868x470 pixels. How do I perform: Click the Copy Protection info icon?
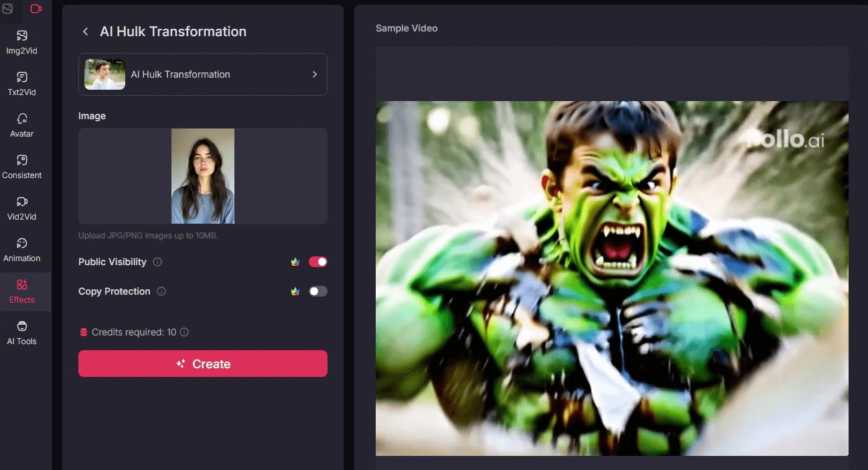(x=161, y=291)
